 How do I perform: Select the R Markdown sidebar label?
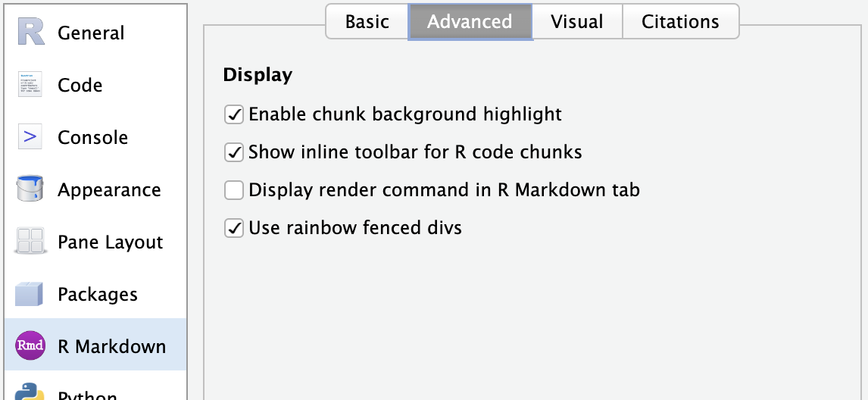(x=111, y=346)
